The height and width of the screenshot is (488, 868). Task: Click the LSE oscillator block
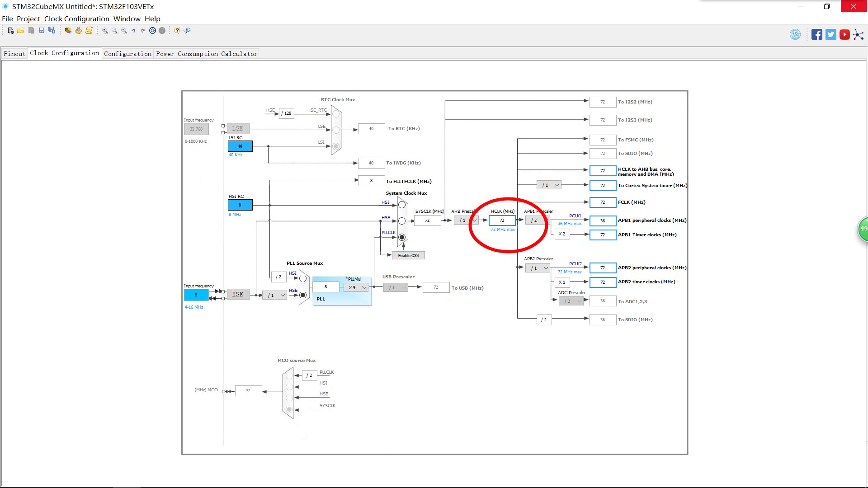coord(238,129)
